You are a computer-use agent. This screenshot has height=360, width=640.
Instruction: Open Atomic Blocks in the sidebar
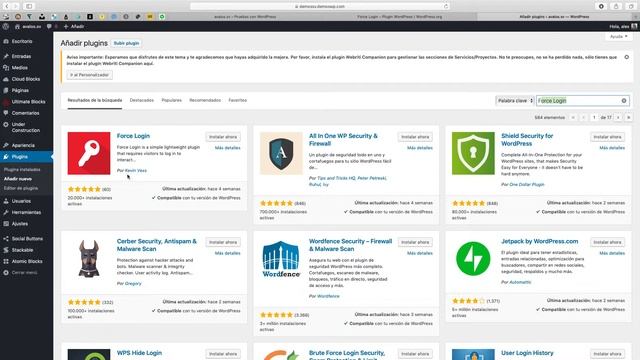pos(27,261)
